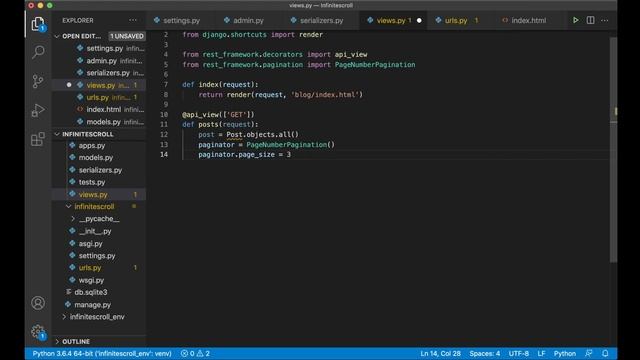Collapse the INFINITESCROLL project section
This screenshot has height=360, width=640.
pos(57,134)
